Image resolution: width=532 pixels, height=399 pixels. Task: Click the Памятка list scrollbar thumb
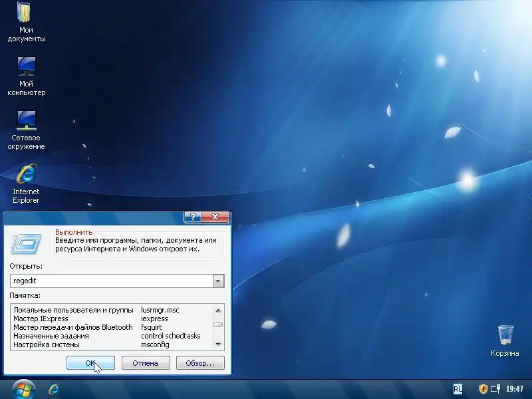218,325
